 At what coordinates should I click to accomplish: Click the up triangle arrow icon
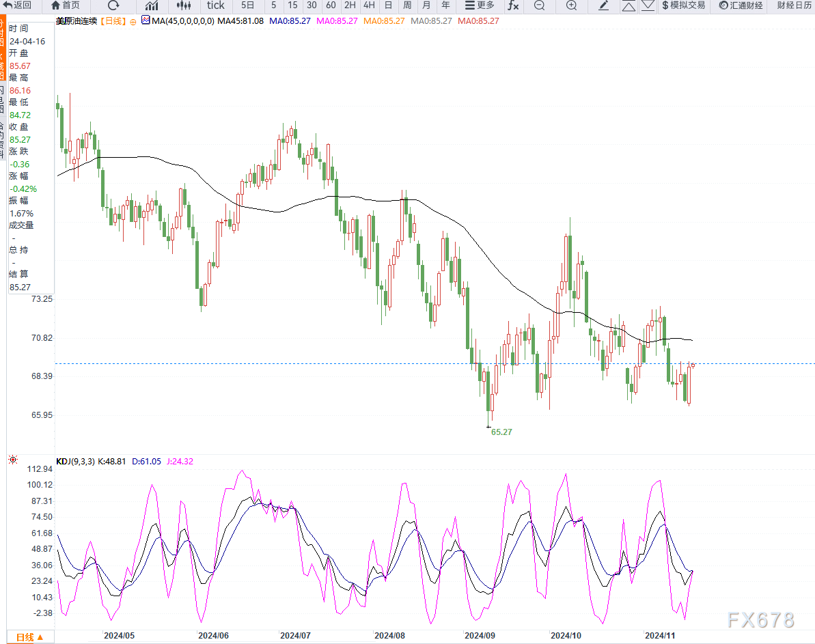[629, 5]
